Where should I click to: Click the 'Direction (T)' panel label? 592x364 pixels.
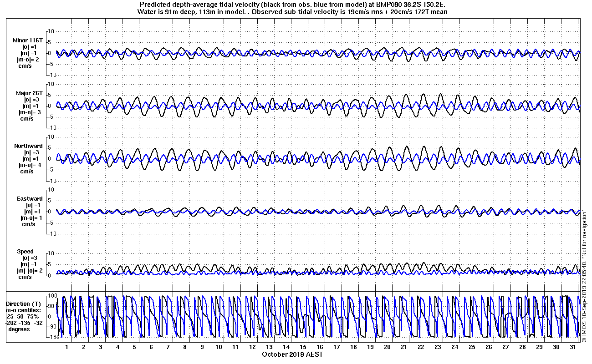pos(23,303)
